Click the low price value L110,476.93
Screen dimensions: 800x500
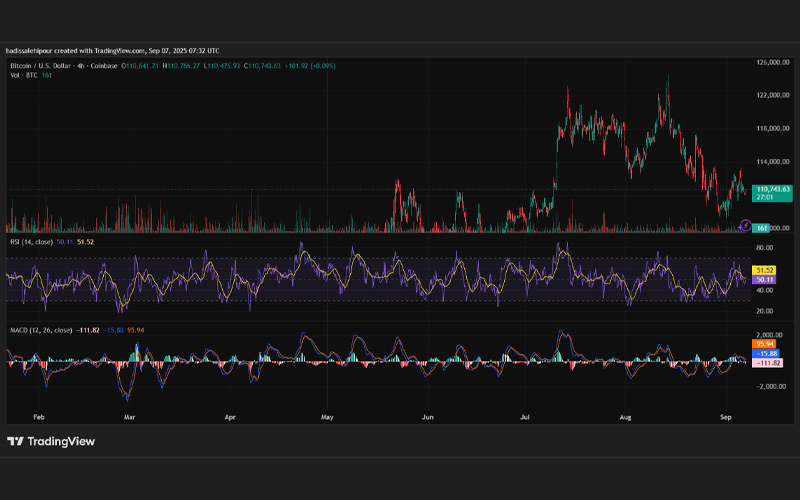pyautogui.click(x=221, y=66)
